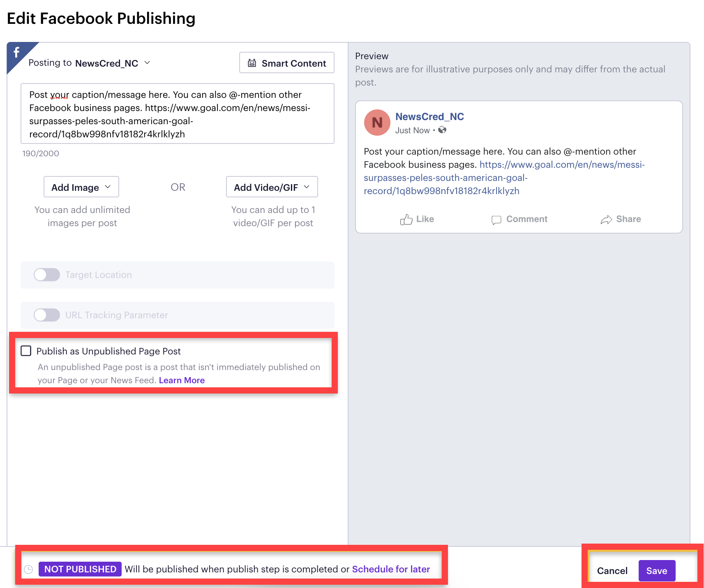Click the Smart Content calendar icon

[x=252, y=63]
